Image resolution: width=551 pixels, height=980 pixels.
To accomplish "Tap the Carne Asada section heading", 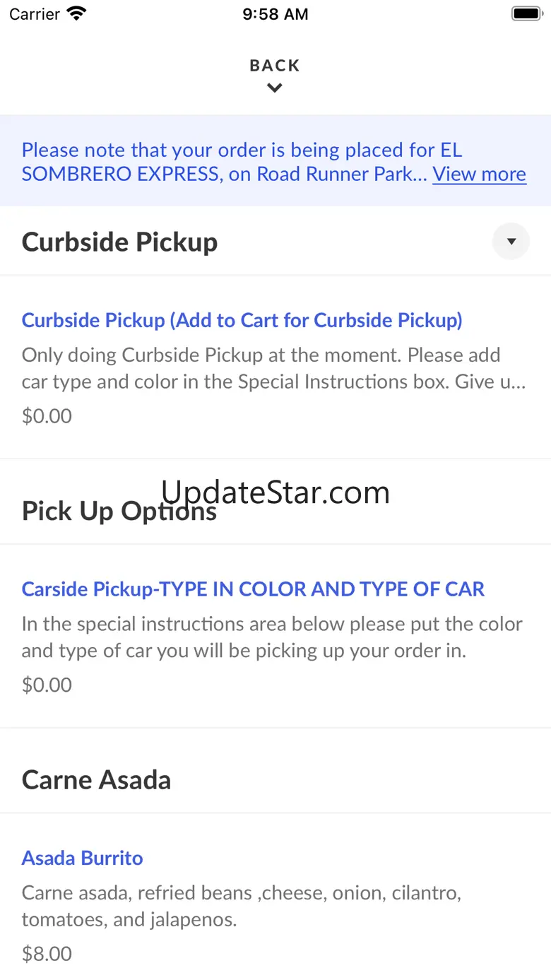I will point(96,780).
